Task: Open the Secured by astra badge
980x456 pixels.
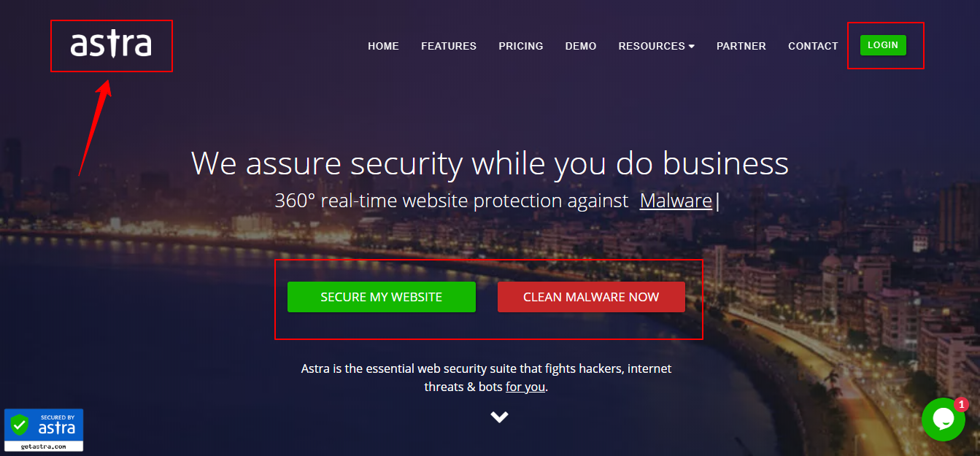Action: coord(44,430)
